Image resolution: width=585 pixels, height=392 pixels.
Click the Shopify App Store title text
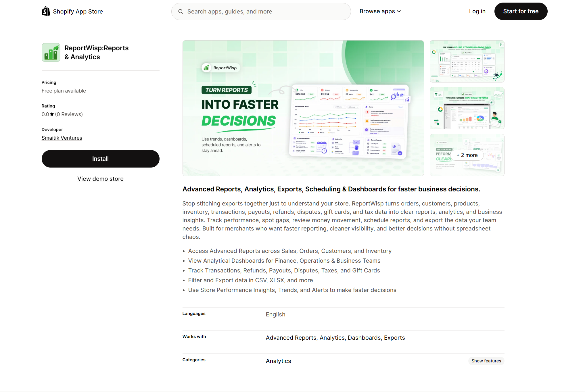tap(78, 11)
